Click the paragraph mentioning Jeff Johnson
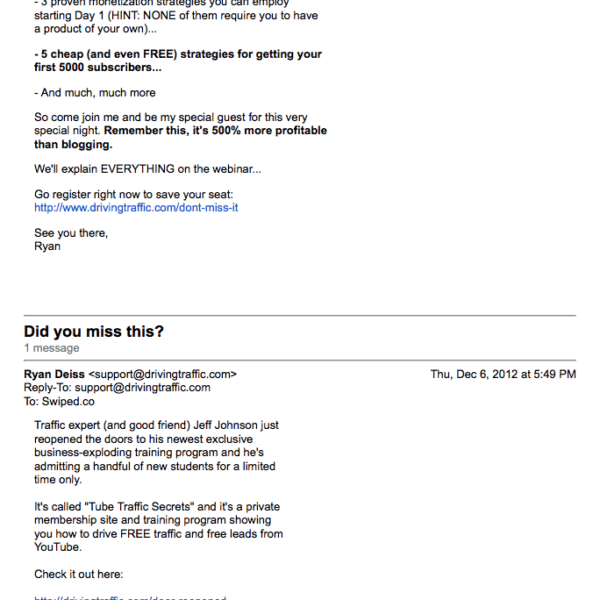Screen dimensions: 600x600 click(157, 446)
